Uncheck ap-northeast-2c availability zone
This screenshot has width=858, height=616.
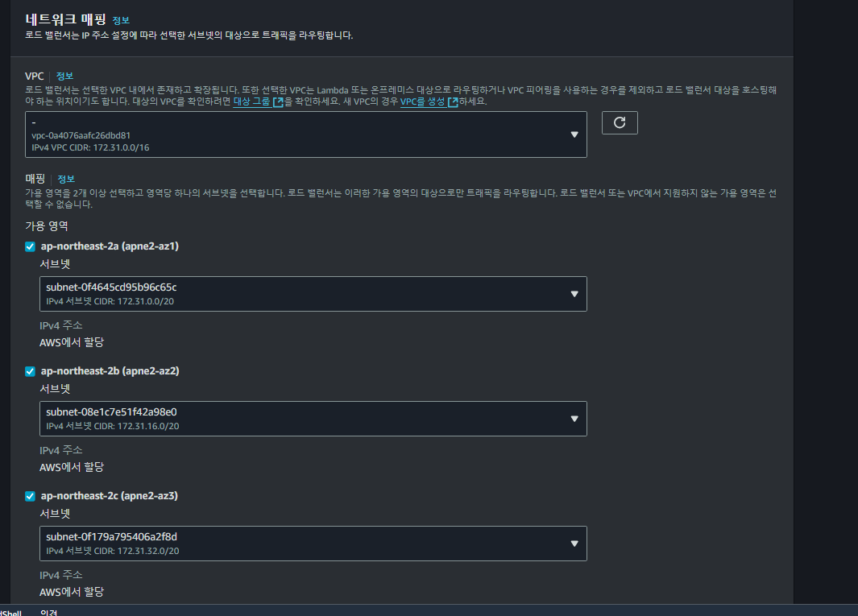(30, 496)
